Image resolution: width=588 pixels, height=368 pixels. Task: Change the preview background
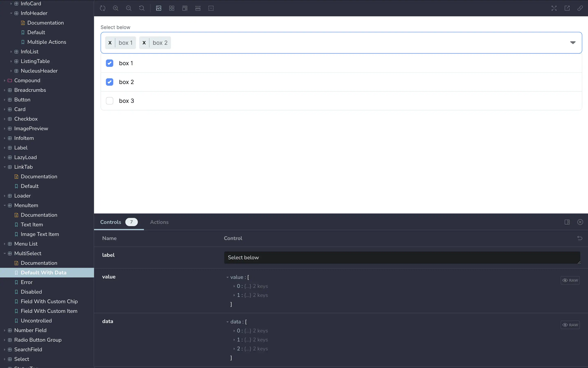point(158,8)
